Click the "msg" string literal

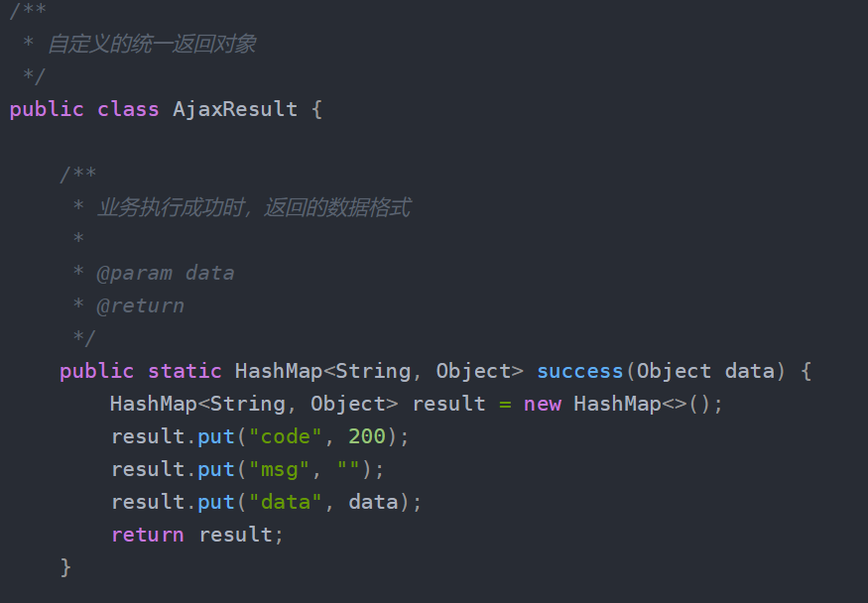tap(279, 469)
